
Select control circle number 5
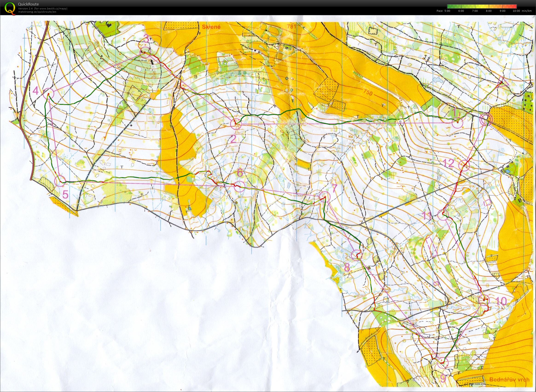coord(60,181)
